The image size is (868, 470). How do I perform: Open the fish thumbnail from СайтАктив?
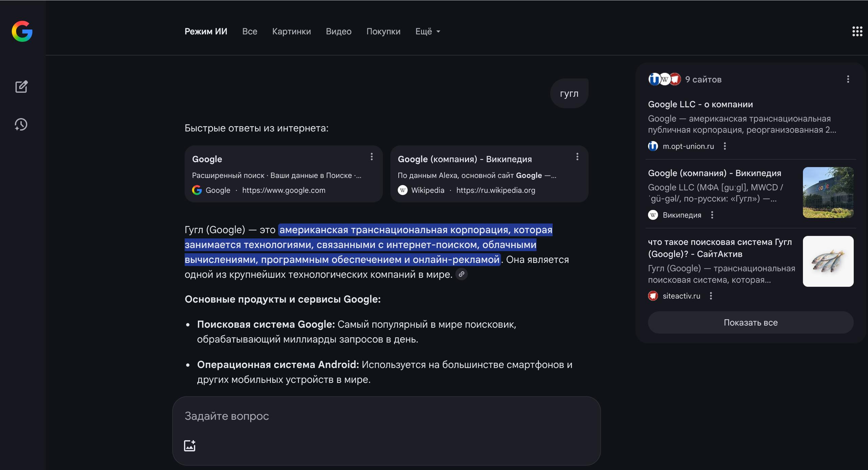[x=828, y=261]
